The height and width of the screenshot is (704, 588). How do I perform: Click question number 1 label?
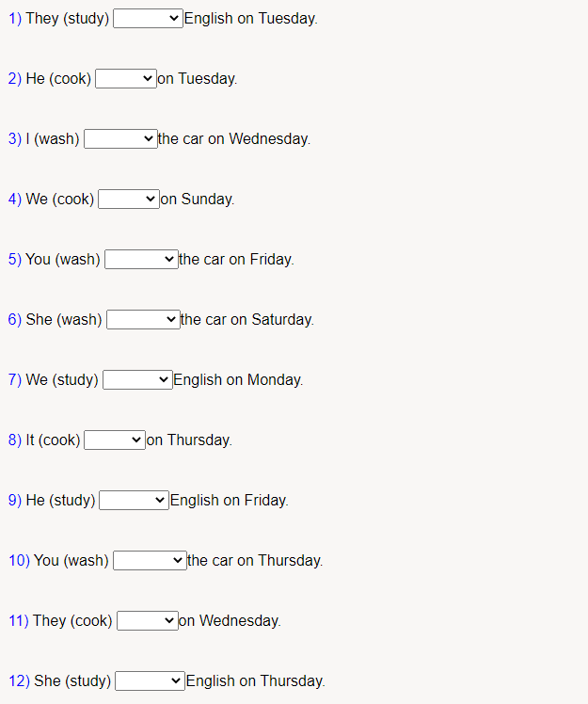14,19
